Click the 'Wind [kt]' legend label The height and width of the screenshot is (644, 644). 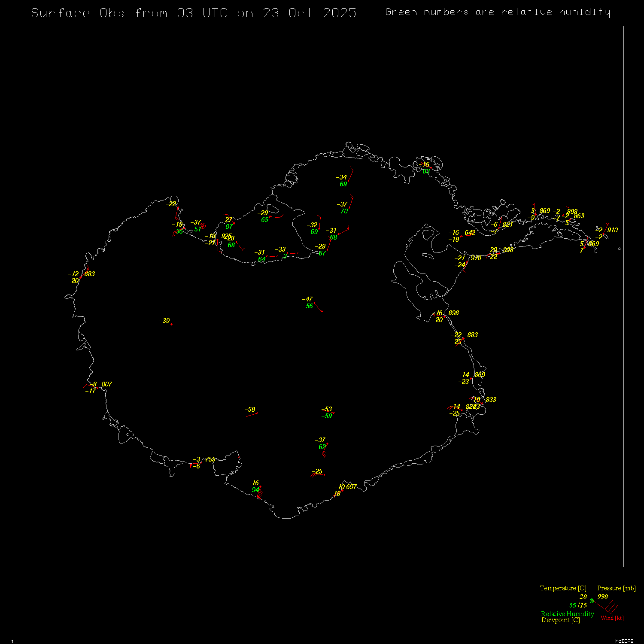[612, 618]
